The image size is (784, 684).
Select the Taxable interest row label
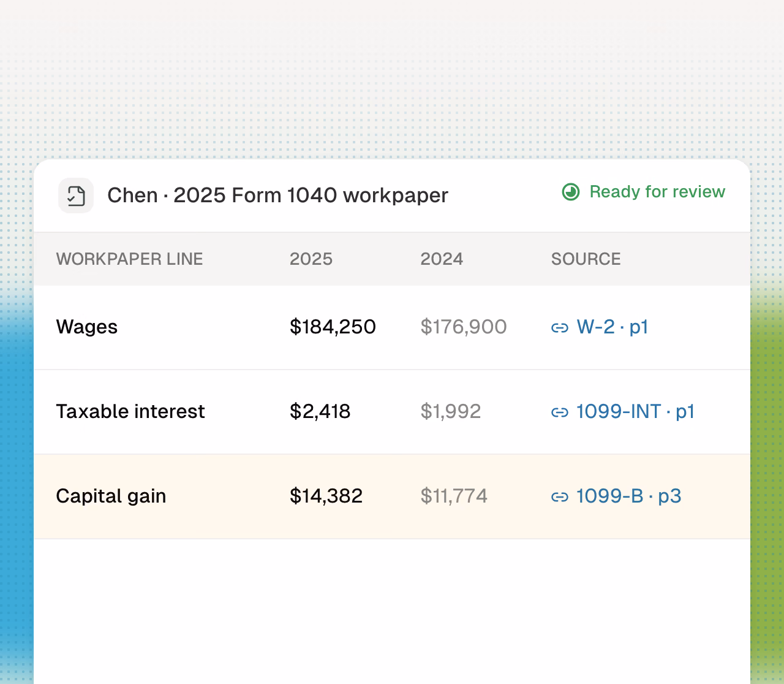(130, 411)
